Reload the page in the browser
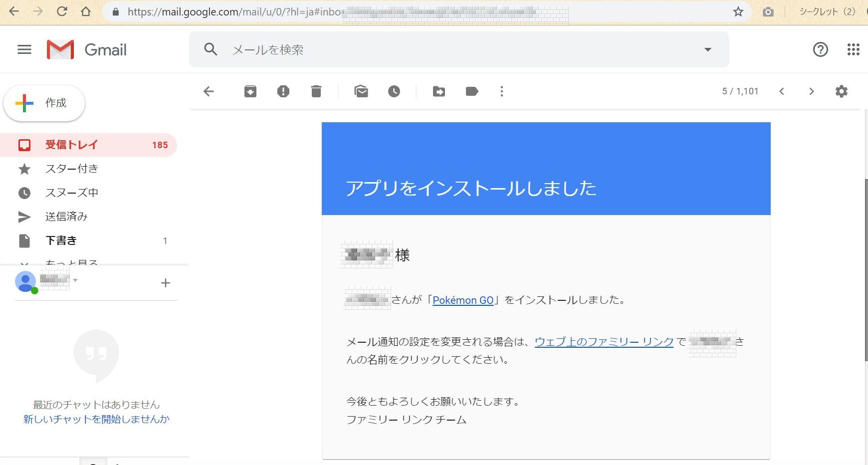Viewport: 868px width, 465px height. click(x=62, y=11)
